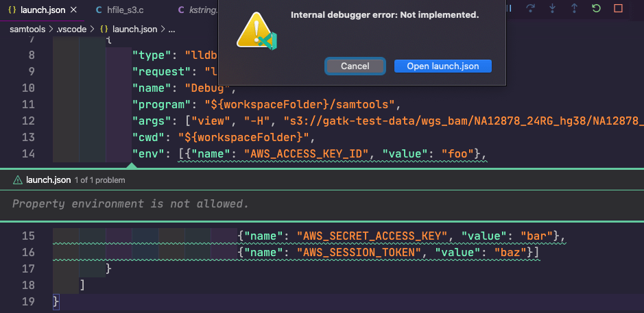Switch to the hfile_s3.c tab

point(125,10)
